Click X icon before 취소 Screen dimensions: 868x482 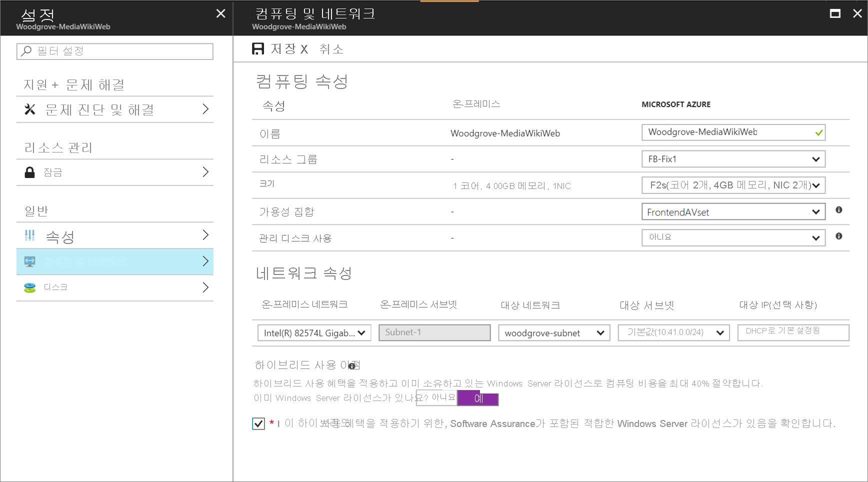(x=304, y=49)
